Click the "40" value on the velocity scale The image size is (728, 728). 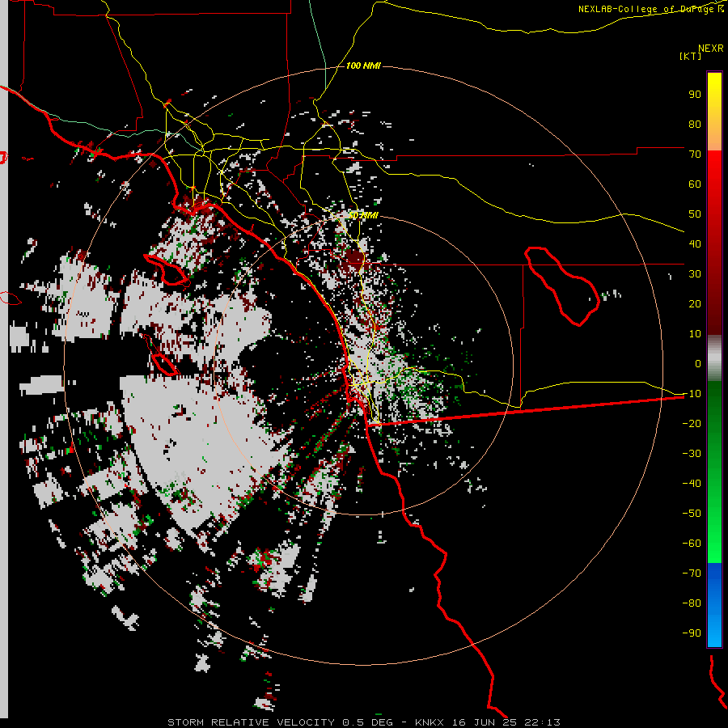click(x=695, y=243)
